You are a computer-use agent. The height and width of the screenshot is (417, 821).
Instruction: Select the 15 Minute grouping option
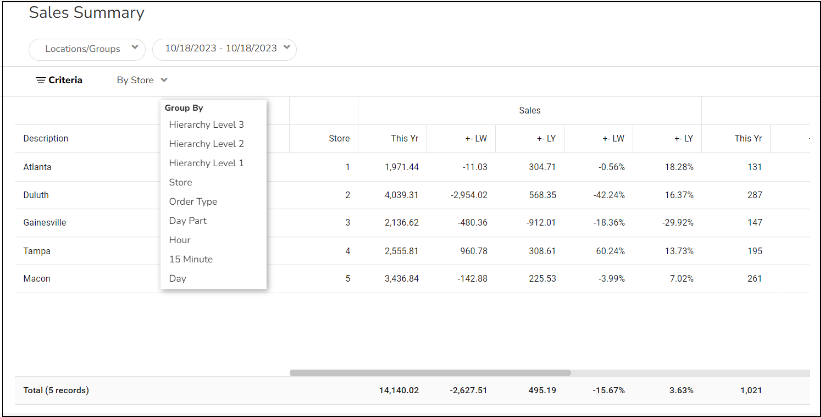pyautogui.click(x=191, y=259)
